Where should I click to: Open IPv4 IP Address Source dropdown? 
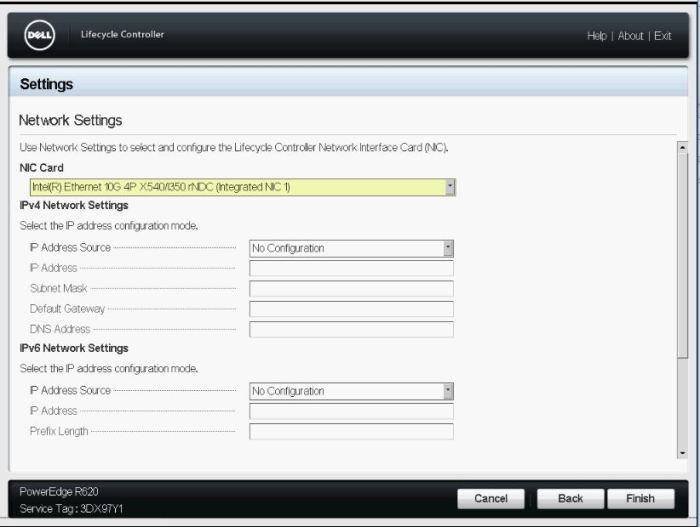[448, 248]
